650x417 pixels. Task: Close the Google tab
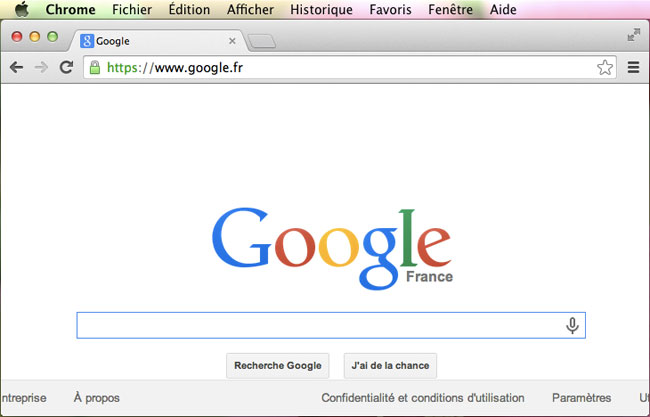click(232, 41)
